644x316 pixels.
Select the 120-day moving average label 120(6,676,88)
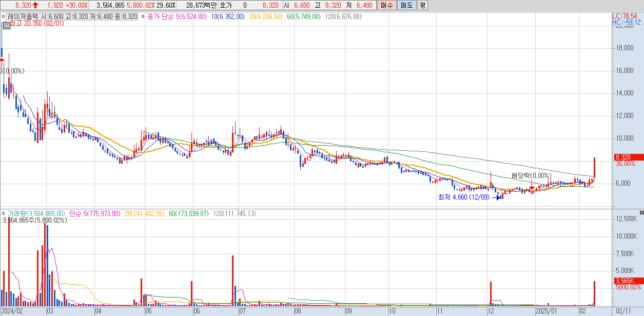343,17
